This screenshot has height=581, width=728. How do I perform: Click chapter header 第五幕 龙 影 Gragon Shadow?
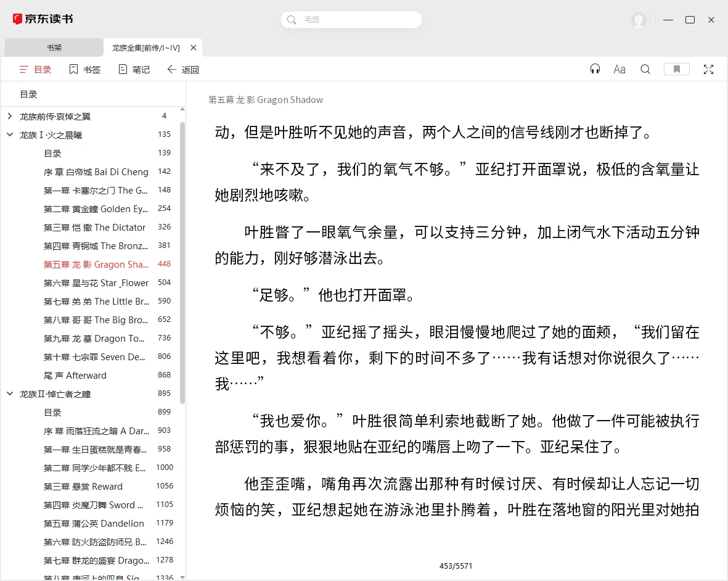tap(266, 100)
